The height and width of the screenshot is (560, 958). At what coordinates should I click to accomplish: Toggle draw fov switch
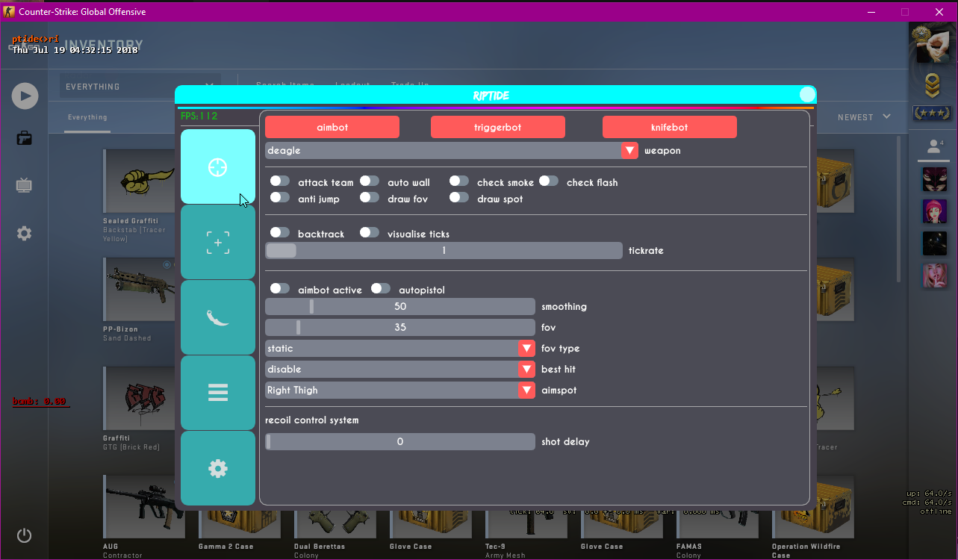[370, 197]
